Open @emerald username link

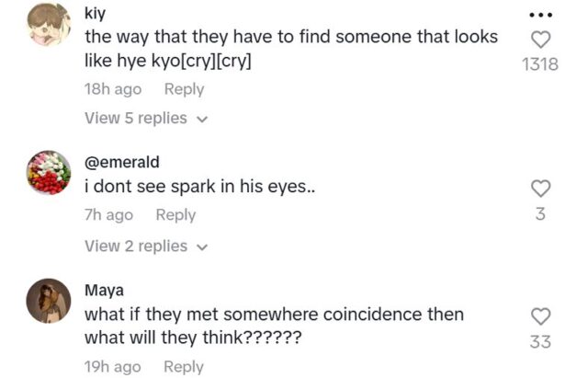122,162
